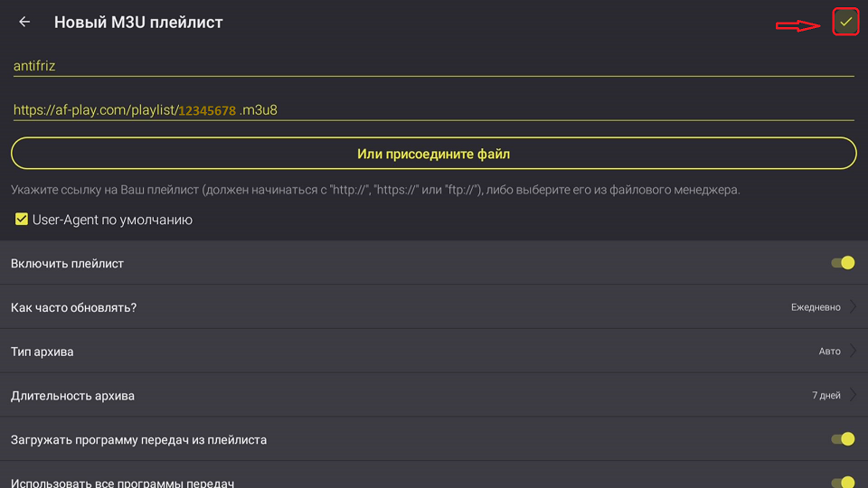This screenshot has height=488, width=868.
Task: Select the Тип архива row label
Action: coord(42,352)
